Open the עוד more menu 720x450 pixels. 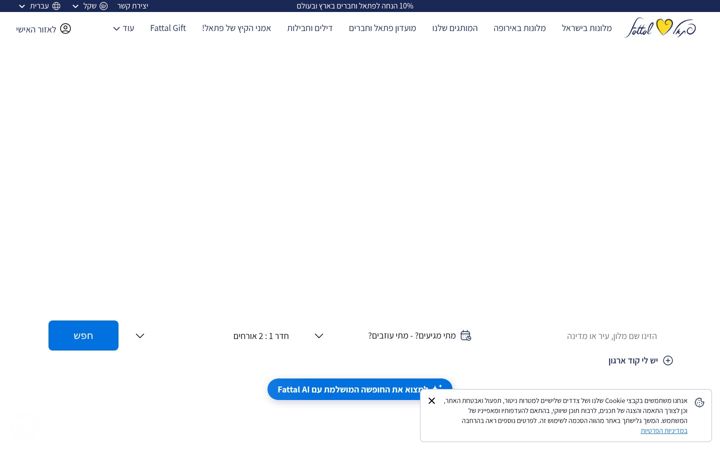[x=124, y=28]
